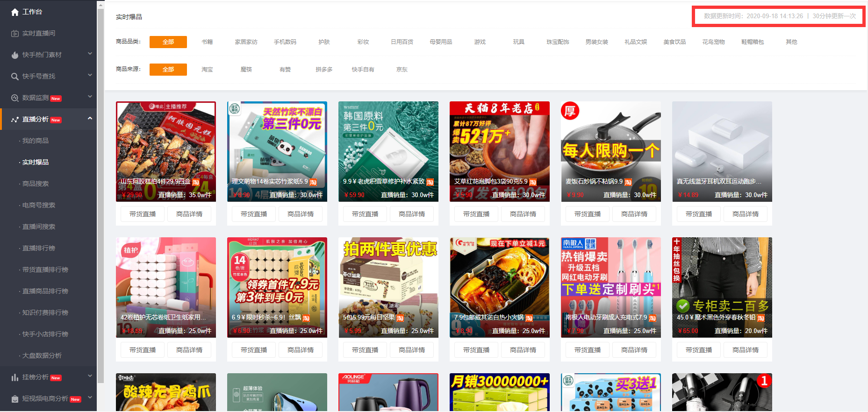The image size is (868, 412).
Task: Open 商品搜索 in sidebar
Action: pyautogui.click(x=36, y=184)
